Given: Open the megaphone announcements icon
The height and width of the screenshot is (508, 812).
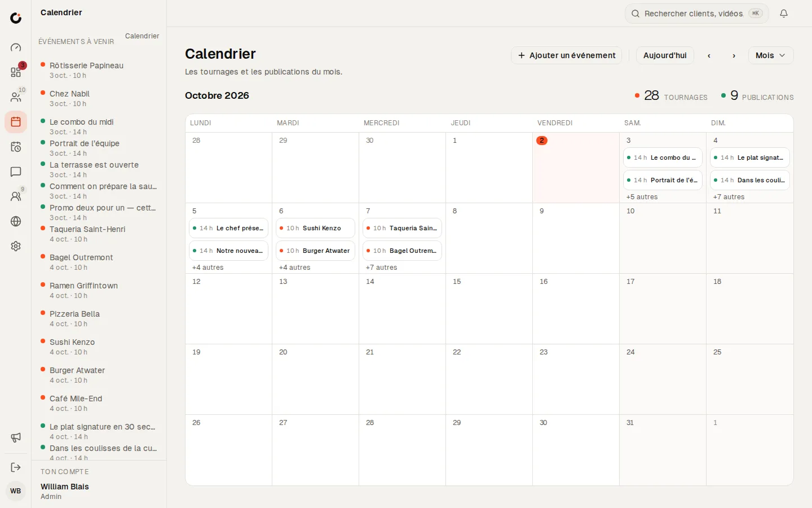Looking at the screenshot, I should coord(16,437).
